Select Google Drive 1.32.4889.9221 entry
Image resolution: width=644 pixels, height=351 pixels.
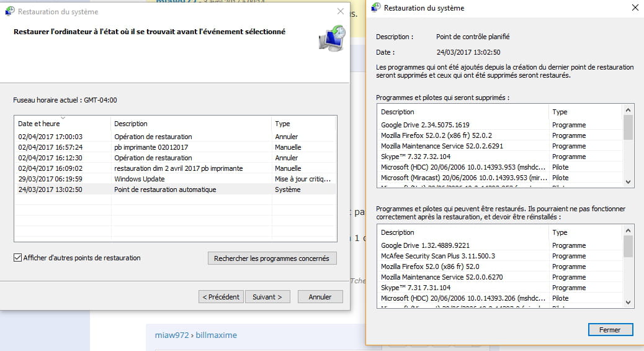(x=500, y=245)
